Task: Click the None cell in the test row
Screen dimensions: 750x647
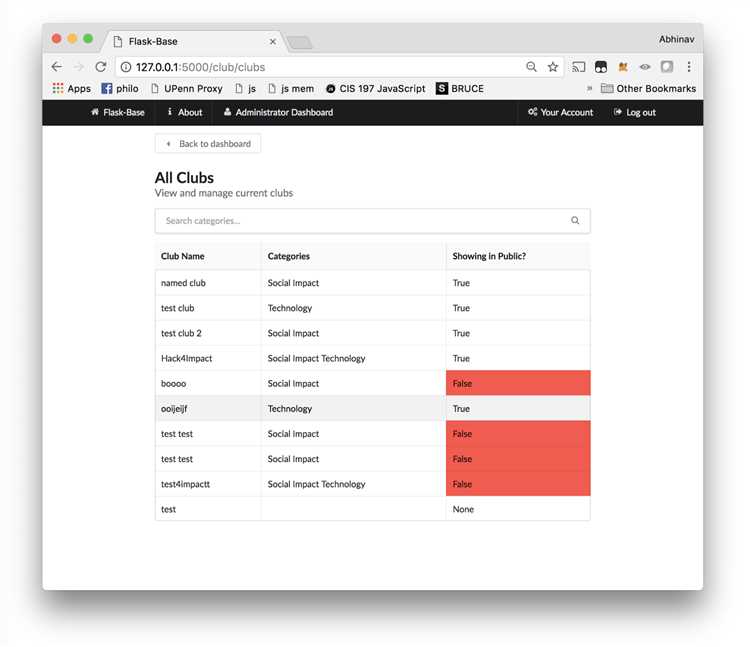Action: click(518, 509)
